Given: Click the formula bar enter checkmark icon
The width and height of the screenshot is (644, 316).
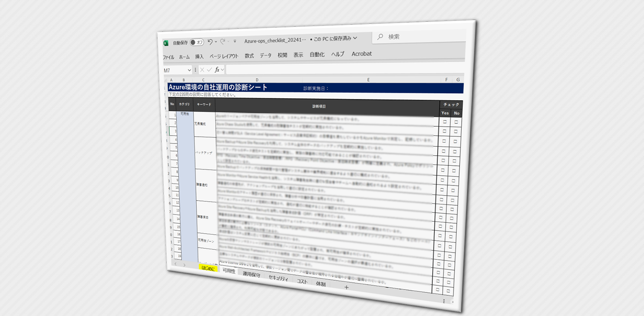Looking at the screenshot, I should coord(209,70).
